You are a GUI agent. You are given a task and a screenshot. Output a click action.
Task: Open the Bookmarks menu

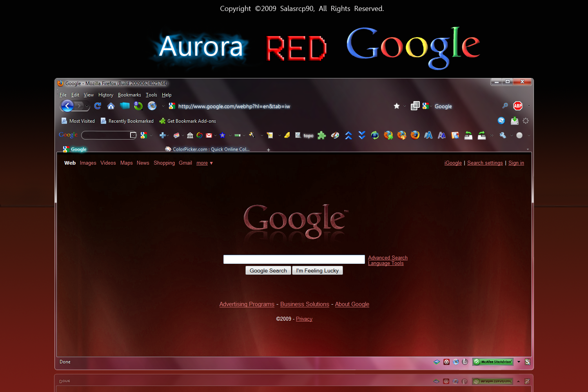click(x=129, y=95)
